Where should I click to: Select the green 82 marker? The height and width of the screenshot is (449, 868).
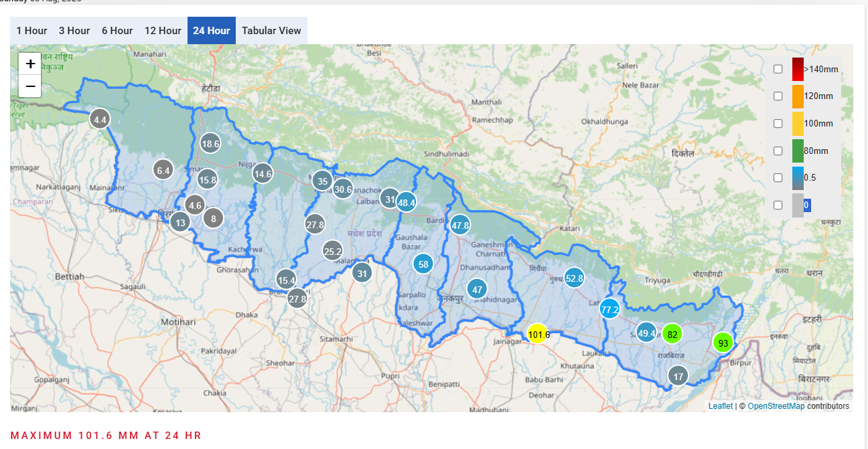[x=672, y=333]
